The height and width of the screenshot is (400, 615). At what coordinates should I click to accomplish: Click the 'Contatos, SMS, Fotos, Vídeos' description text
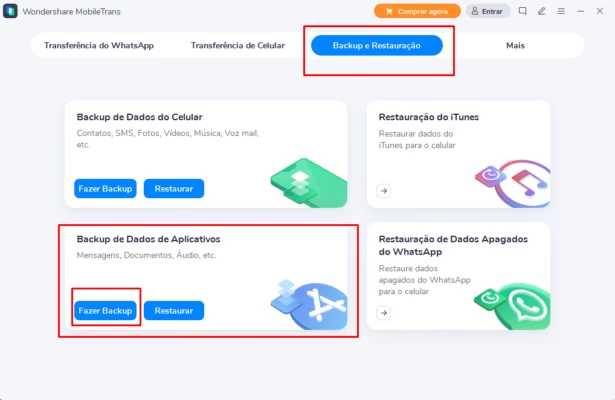(x=167, y=139)
